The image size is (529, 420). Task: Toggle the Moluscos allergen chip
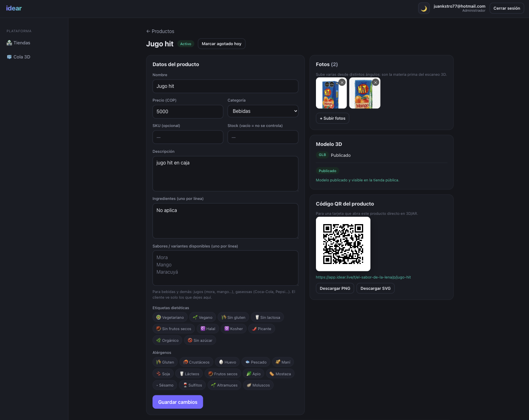(258, 385)
